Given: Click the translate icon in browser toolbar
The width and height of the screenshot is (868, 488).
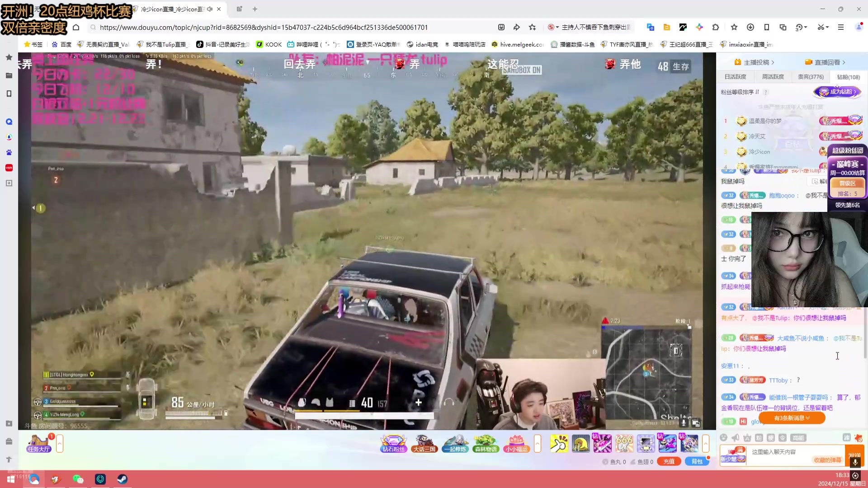Looking at the screenshot, I should point(651,27).
